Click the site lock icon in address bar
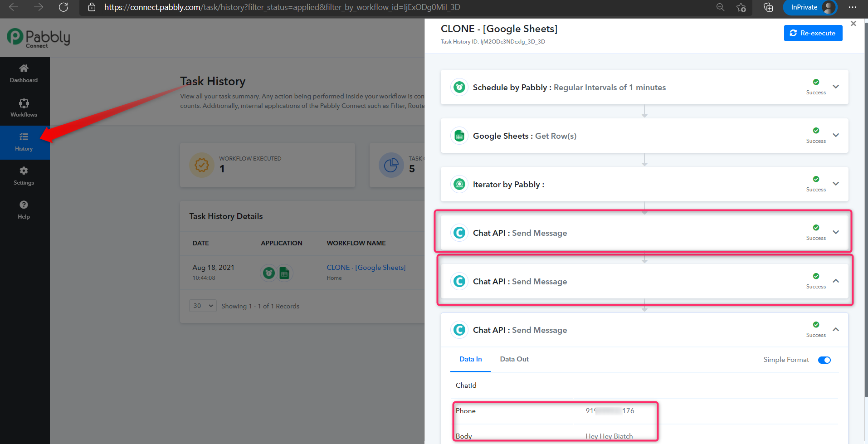The height and width of the screenshot is (444, 868). [x=92, y=7]
